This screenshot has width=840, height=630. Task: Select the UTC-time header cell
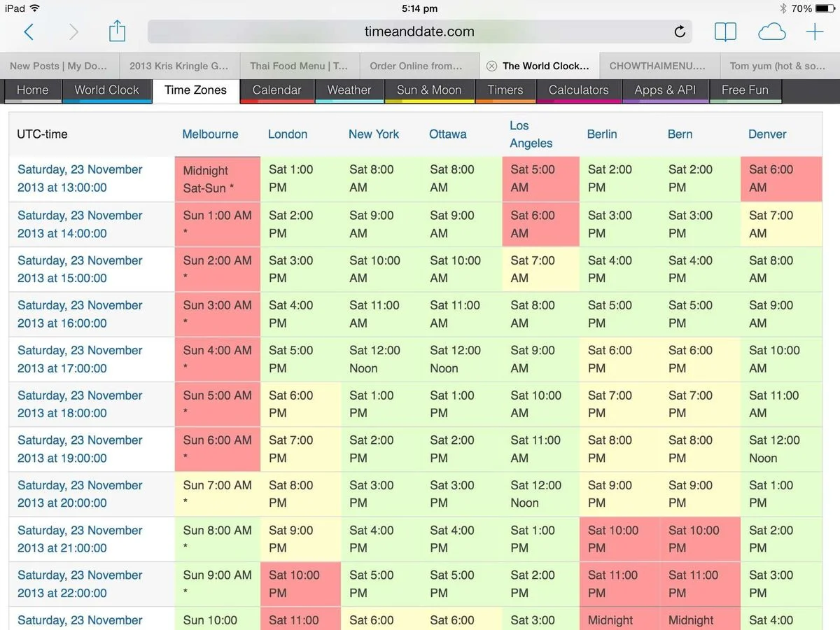coord(92,134)
